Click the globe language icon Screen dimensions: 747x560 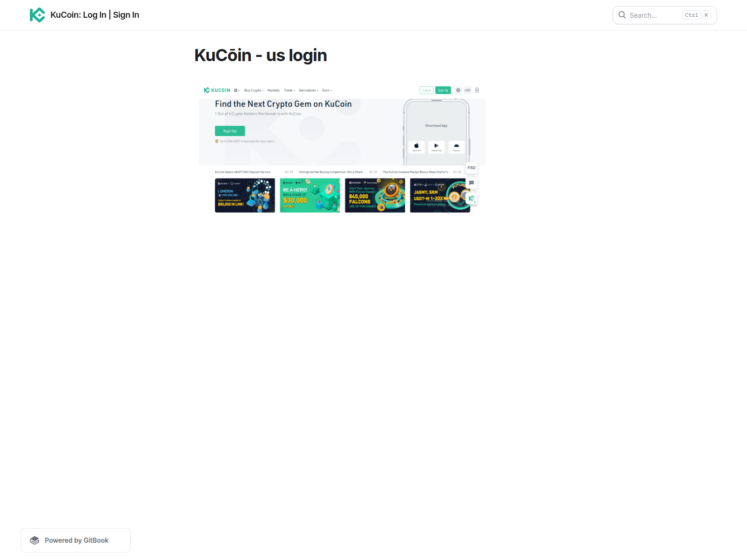click(x=458, y=91)
